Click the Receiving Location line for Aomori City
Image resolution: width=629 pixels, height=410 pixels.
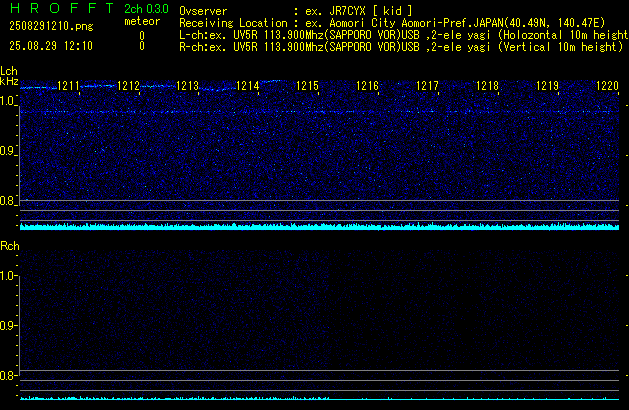(x=392, y=23)
